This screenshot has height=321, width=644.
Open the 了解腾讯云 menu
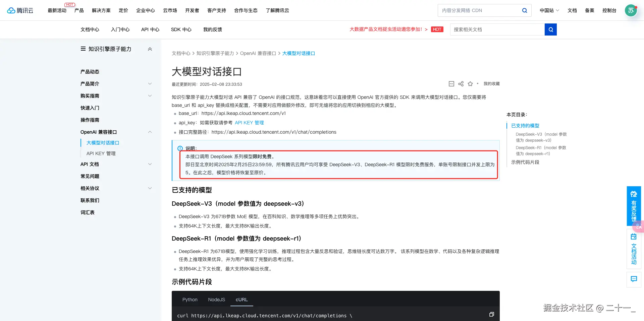277,10
